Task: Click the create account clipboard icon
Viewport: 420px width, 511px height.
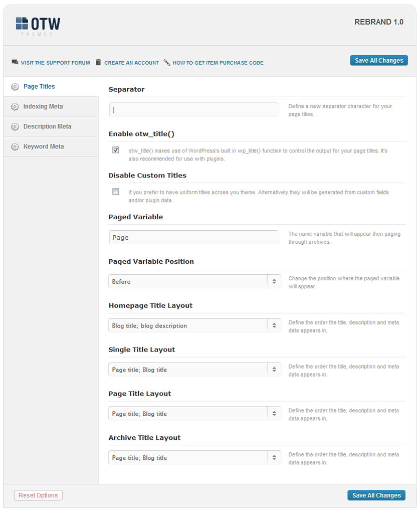Action: tap(98, 62)
